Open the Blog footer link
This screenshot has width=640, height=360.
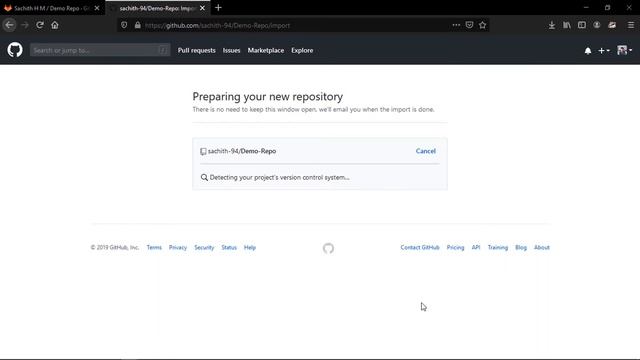click(x=521, y=247)
